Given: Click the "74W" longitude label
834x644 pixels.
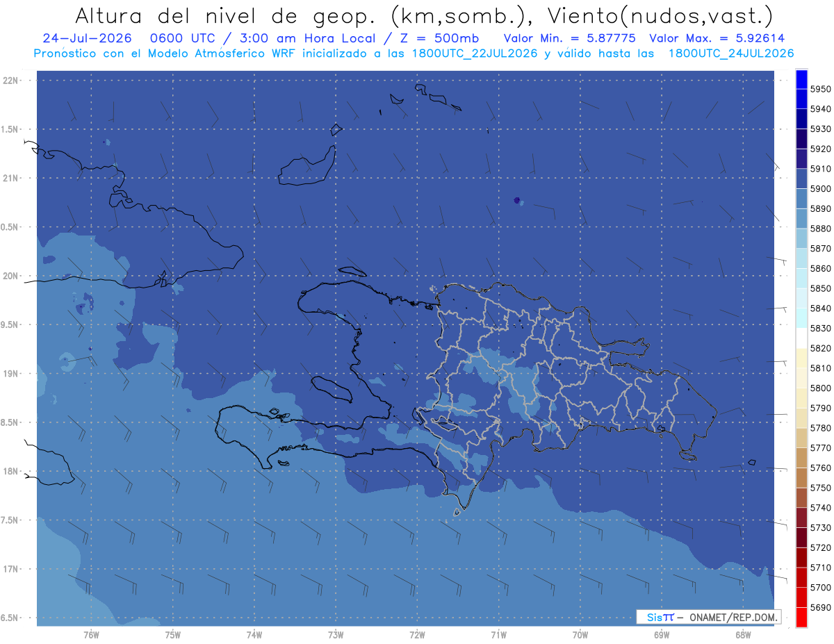Looking at the screenshot, I should coord(254,635).
